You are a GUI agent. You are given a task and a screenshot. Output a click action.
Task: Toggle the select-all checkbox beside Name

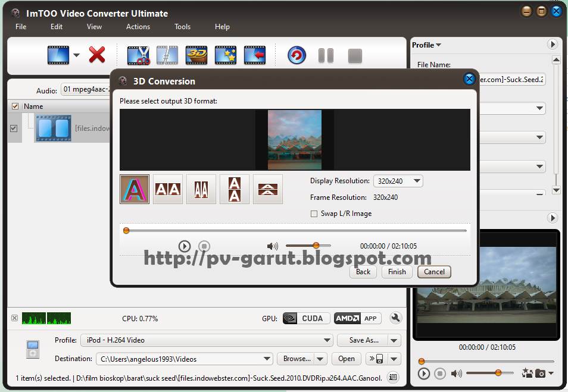tap(15, 106)
